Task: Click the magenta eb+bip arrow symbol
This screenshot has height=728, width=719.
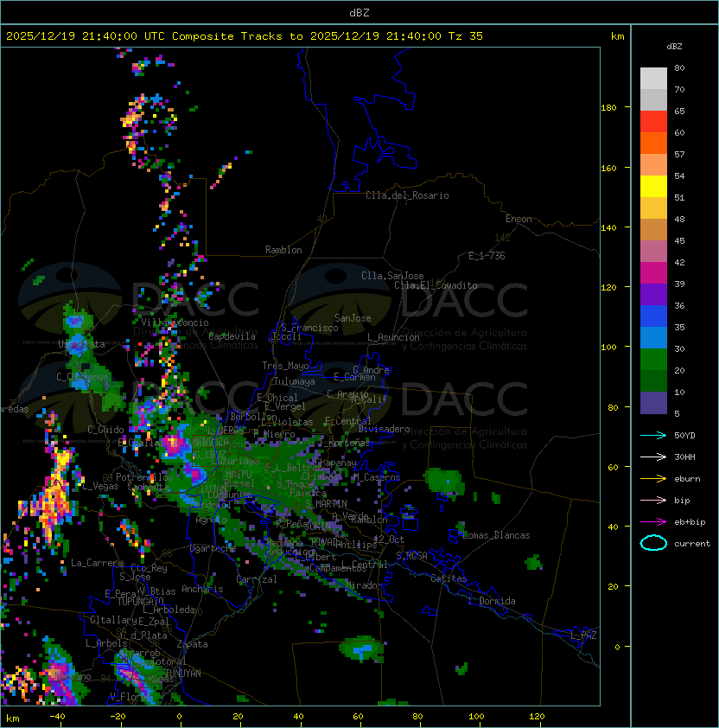Action: tap(653, 522)
